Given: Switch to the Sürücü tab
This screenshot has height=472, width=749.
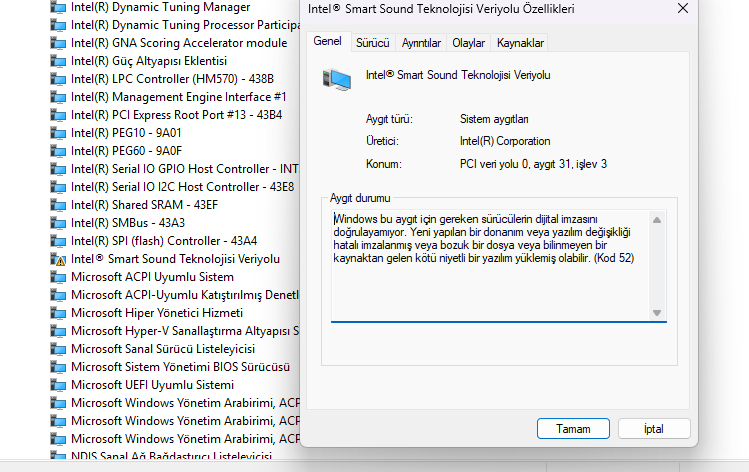Looking at the screenshot, I should click(x=373, y=43).
